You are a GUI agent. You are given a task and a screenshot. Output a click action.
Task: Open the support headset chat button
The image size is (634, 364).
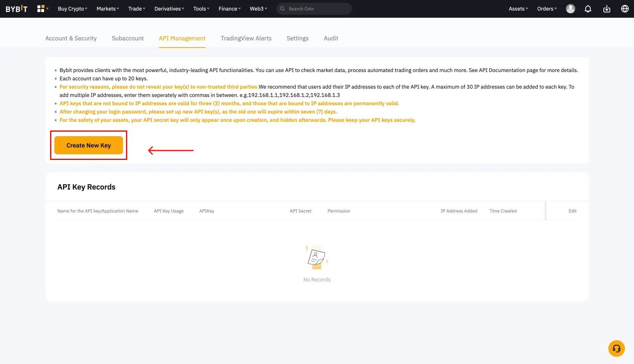tap(616, 348)
